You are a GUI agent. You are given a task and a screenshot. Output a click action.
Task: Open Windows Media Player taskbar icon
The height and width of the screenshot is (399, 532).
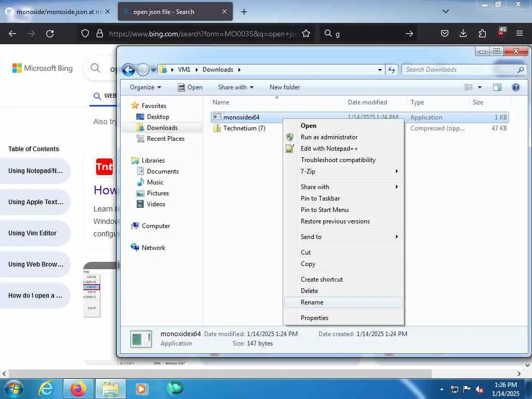point(141,389)
